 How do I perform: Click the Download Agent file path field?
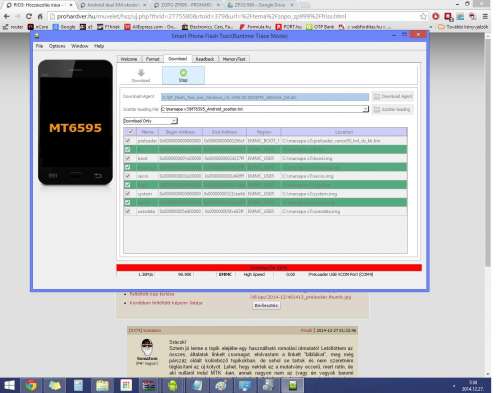click(x=265, y=97)
